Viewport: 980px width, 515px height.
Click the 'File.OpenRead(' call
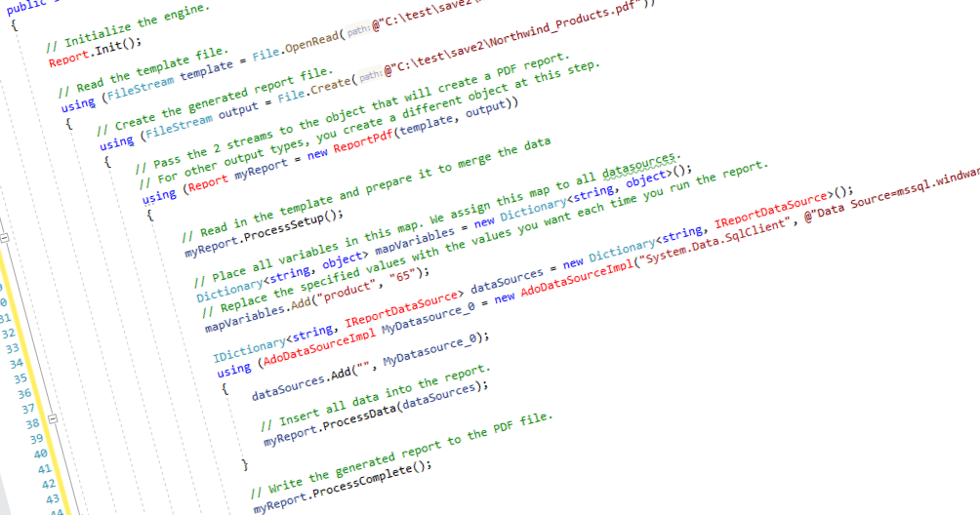[299, 46]
